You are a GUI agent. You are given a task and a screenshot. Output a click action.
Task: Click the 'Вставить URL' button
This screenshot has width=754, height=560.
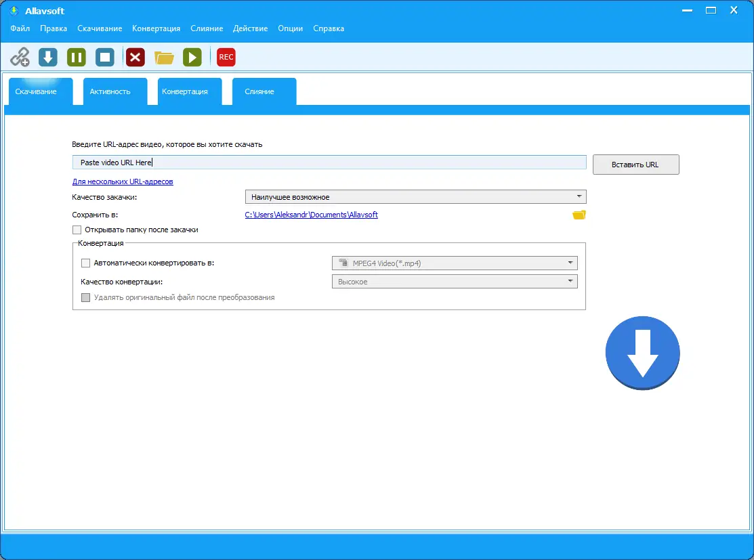coord(635,165)
